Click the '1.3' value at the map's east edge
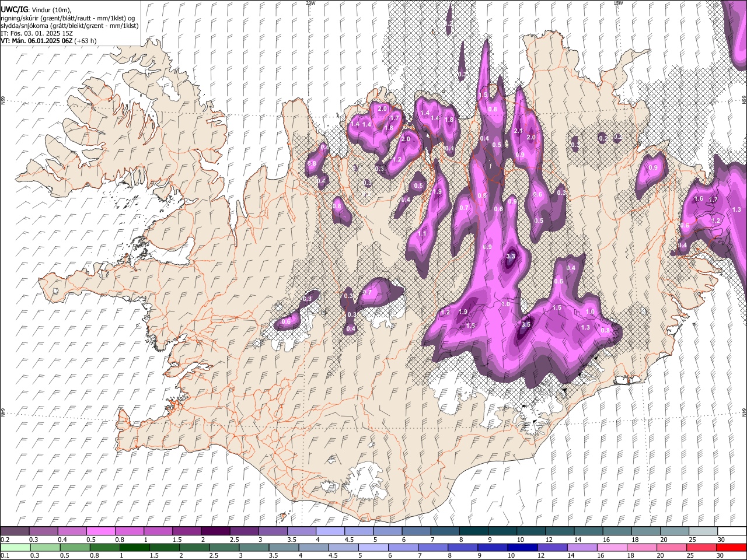 [x=736, y=209]
